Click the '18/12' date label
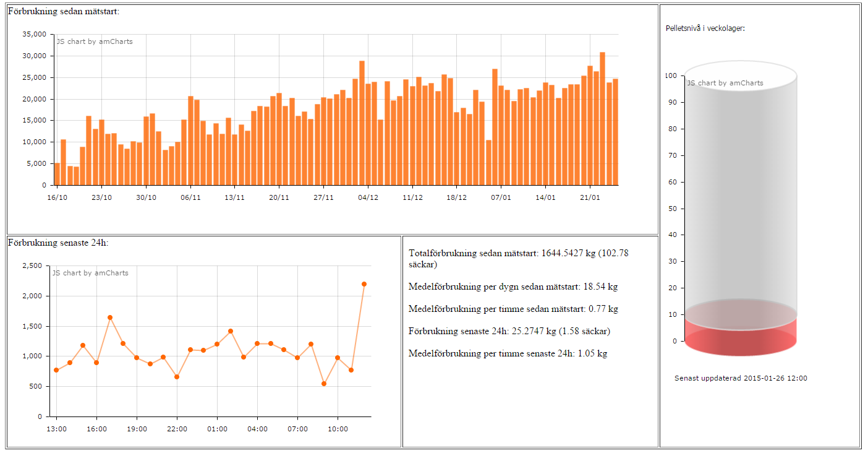 coord(456,197)
